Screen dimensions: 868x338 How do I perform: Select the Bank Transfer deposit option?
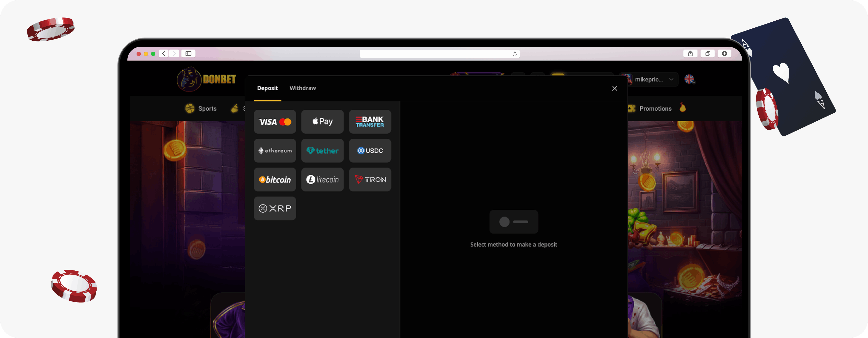coord(370,122)
